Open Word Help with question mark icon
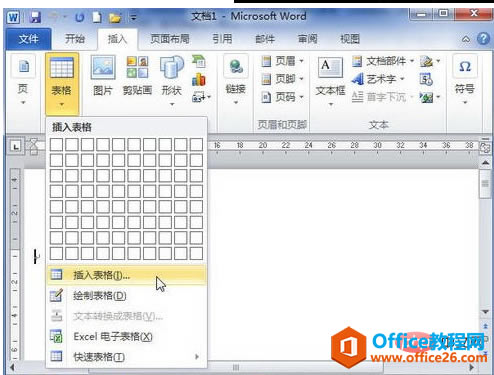Image resolution: width=494 pixels, height=375 pixels. click(x=483, y=39)
